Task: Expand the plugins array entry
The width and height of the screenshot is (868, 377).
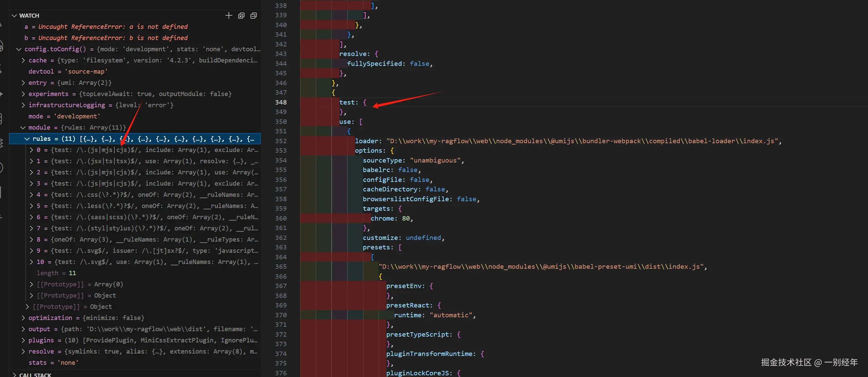Action: pos(23,340)
